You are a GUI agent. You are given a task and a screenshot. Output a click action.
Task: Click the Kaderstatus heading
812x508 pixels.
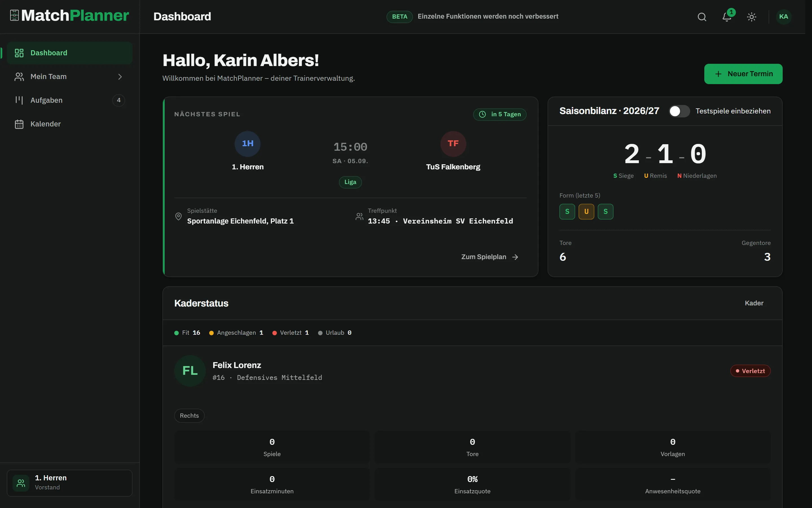[x=201, y=303]
